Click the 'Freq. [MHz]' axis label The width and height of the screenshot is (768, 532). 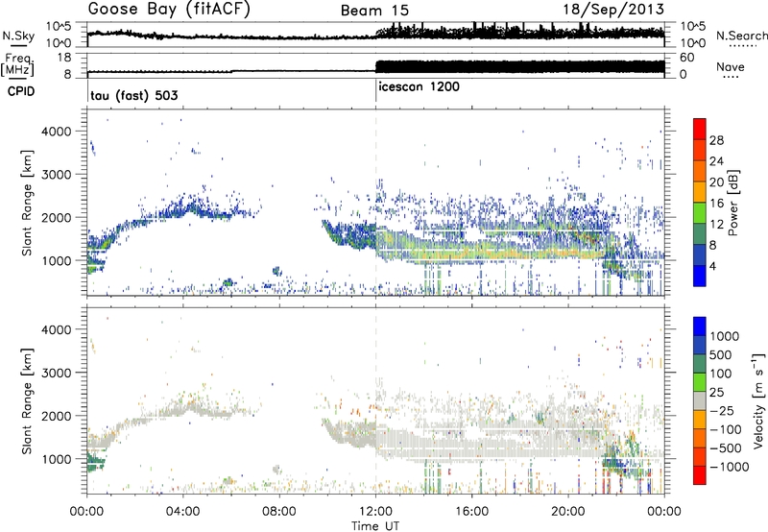pyautogui.click(x=17, y=64)
